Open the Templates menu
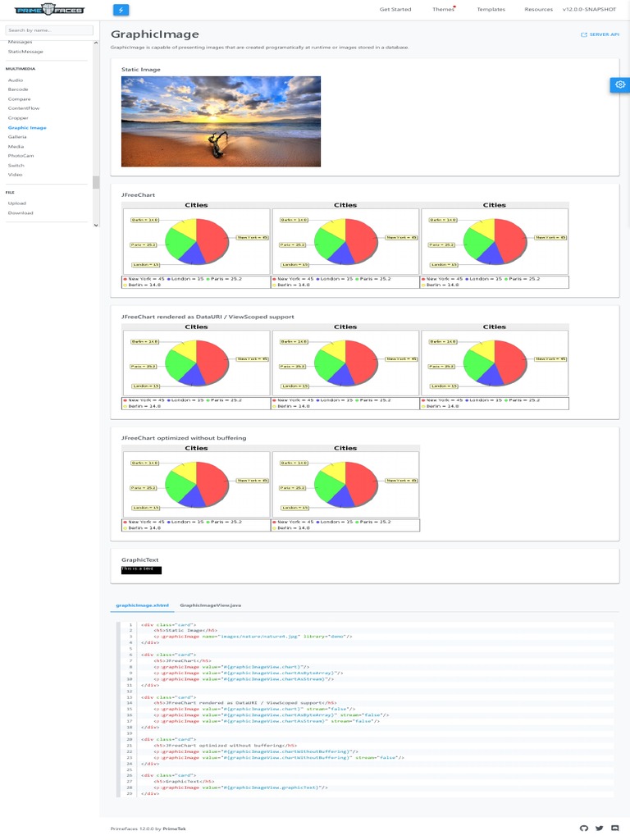 (491, 9)
